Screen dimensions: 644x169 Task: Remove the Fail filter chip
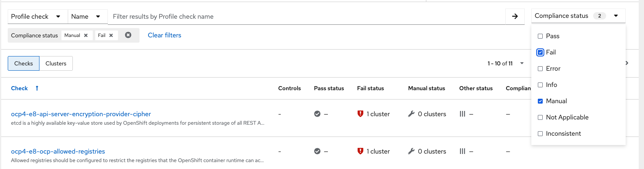[x=111, y=35]
